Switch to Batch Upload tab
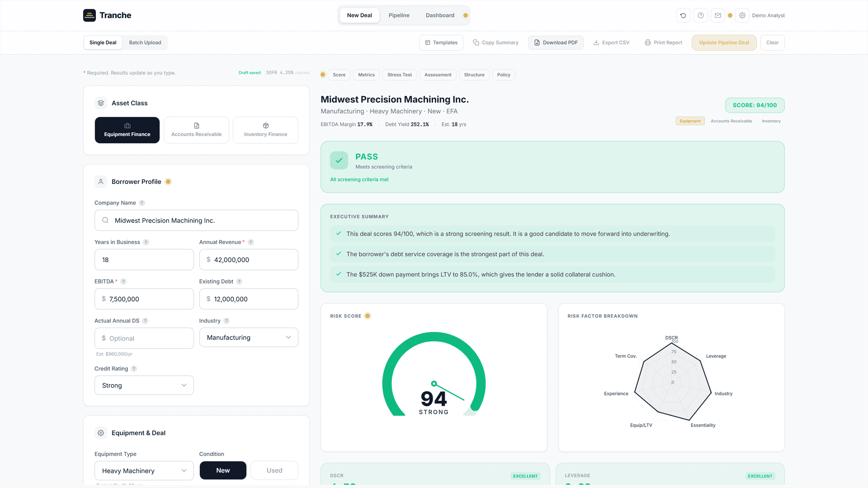Screen dimensions: 868x488 pos(145,42)
